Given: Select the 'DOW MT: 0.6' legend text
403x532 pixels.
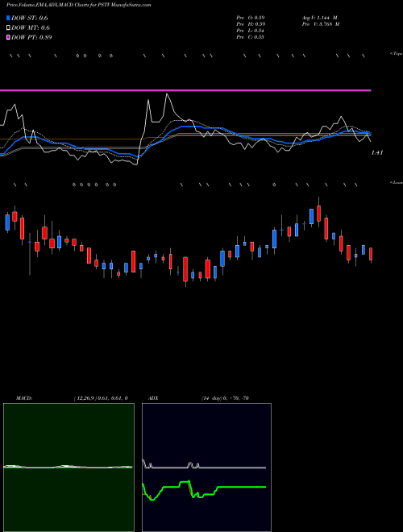Looking at the screenshot, I should tap(31, 28).
